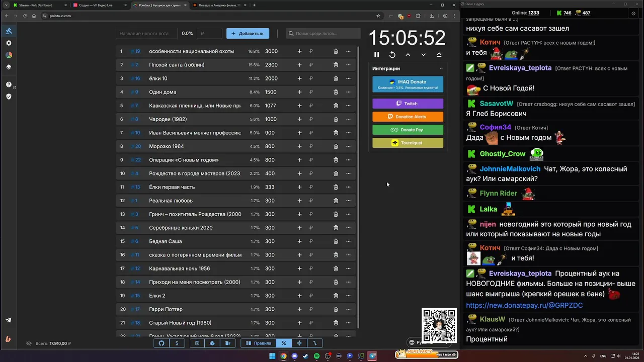Open Spotify from the taskbar
Viewport: 644px width, 362px height.
(316, 356)
